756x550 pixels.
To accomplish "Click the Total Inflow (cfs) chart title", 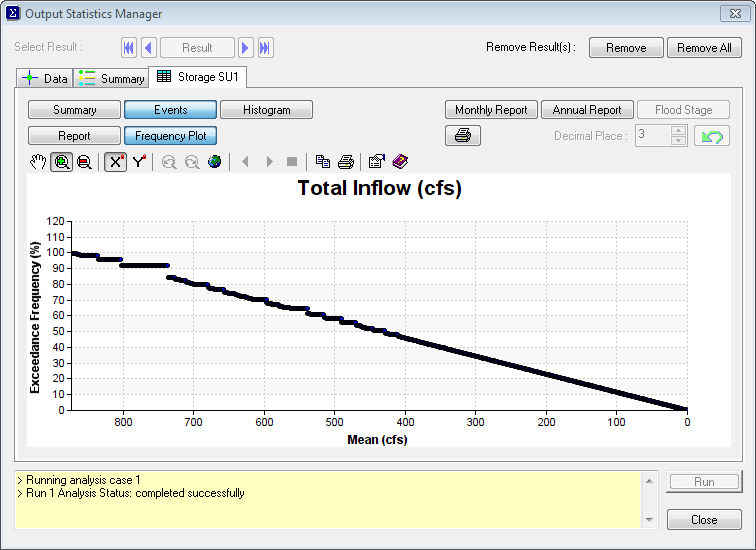I will [x=379, y=188].
